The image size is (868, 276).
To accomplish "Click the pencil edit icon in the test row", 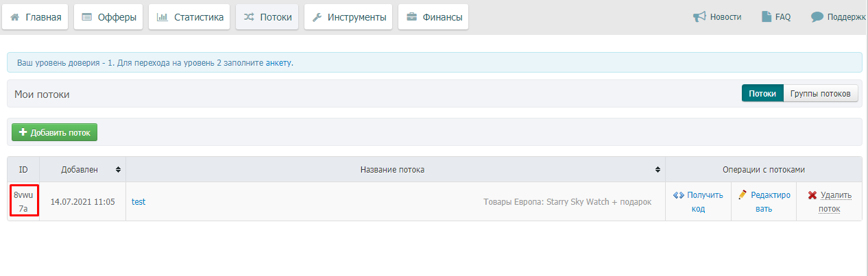I will 743,195.
